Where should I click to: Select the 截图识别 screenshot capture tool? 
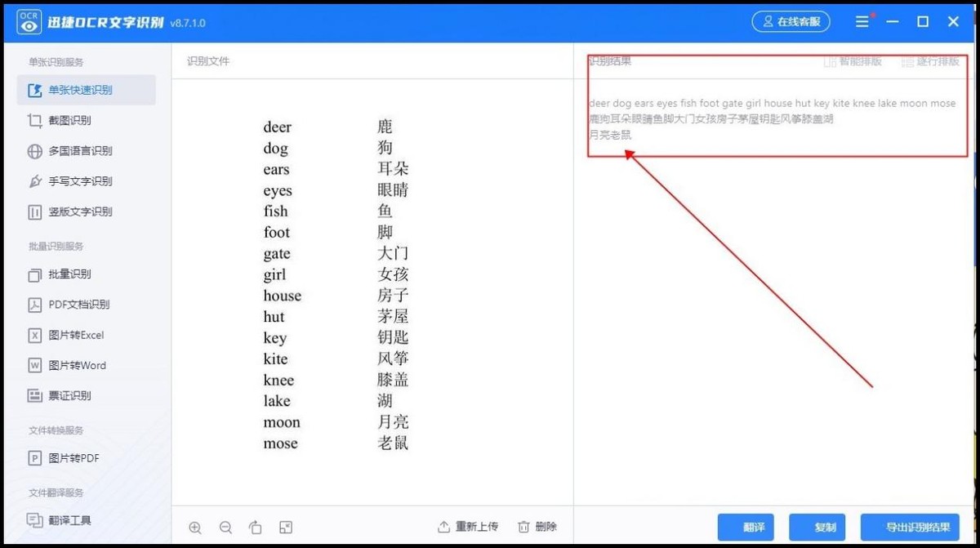(x=69, y=120)
